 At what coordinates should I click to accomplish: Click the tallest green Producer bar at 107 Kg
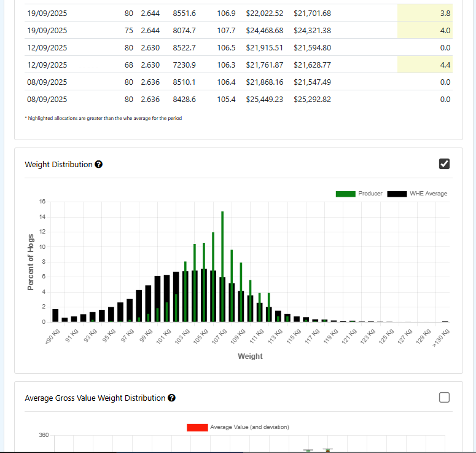click(x=222, y=264)
